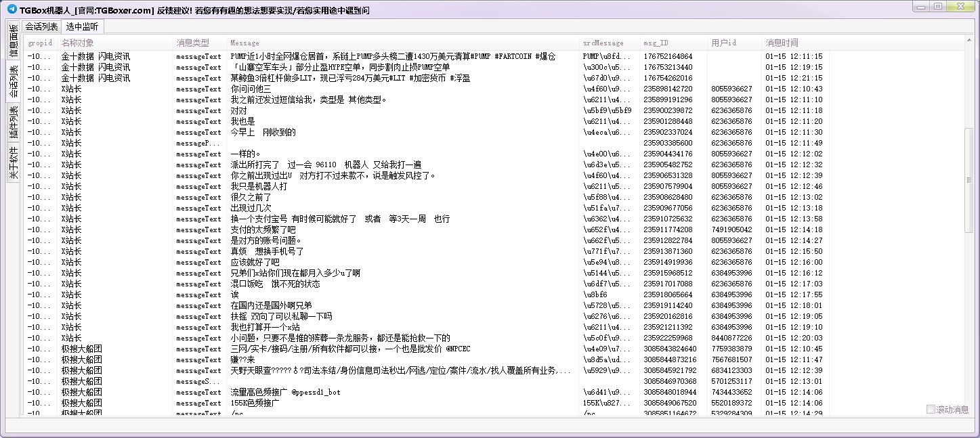This screenshot has height=438, width=980.
Task: Open the 关于软件 vertical side tab
Action: click(x=13, y=163)
